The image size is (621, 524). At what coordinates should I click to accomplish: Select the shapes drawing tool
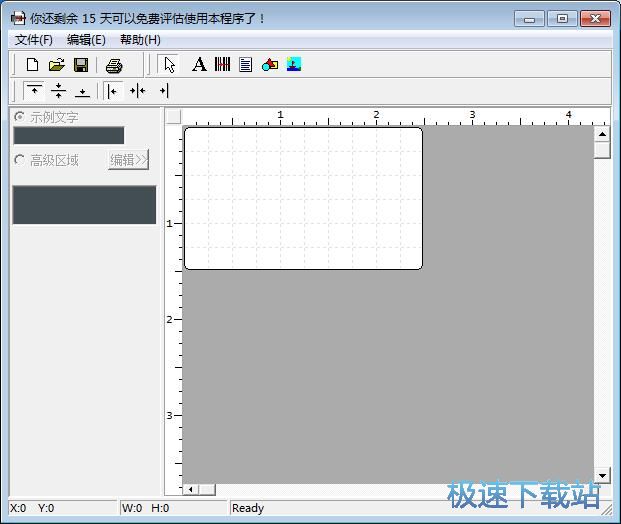270,65
